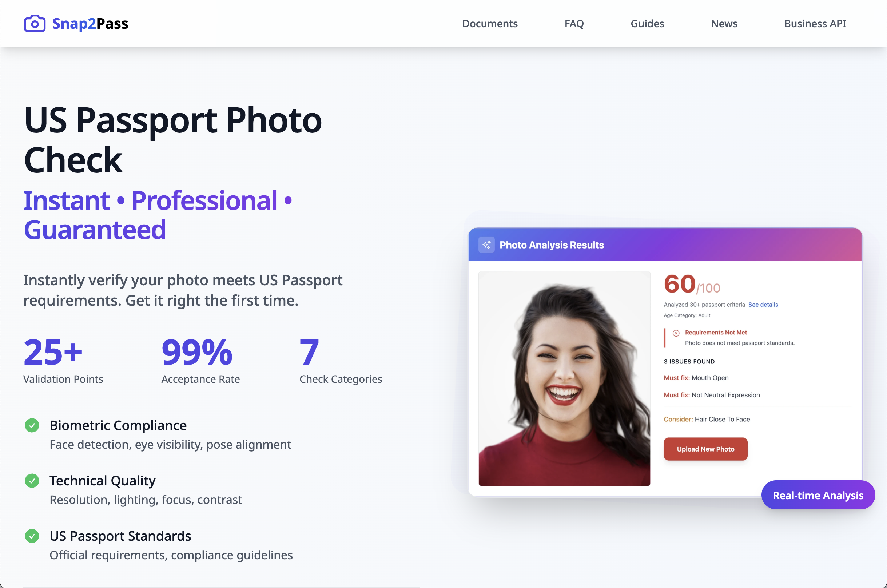This screenshot has width=887, height=588.
Task: Click the 'Must fix: Mouth Open' issue
Action: click(x=696, y=378)
